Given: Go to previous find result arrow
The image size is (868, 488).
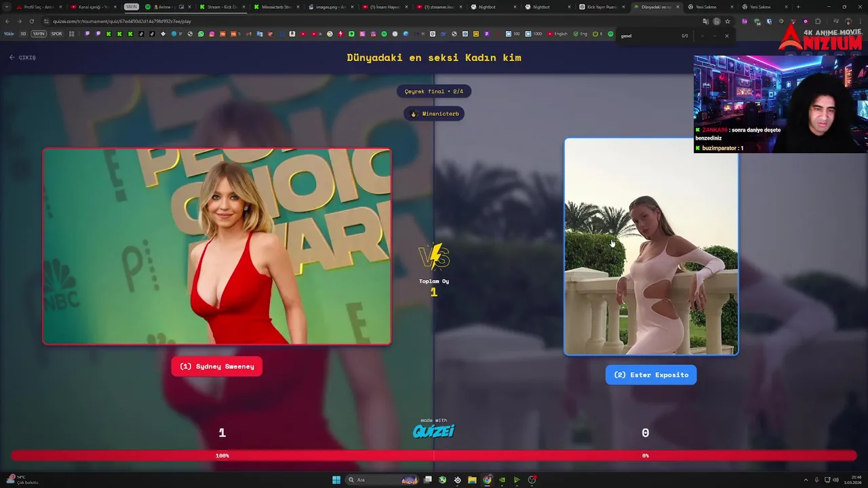Looking at the screenshot, I should [702, 36].
